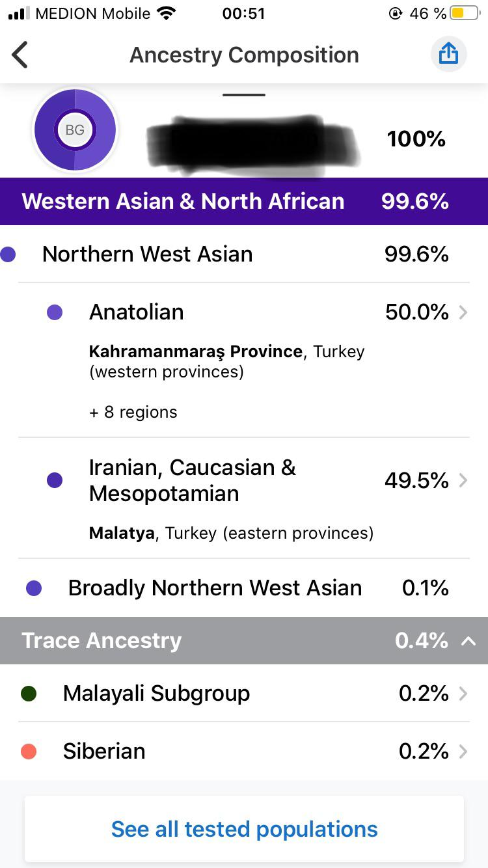
Task: Open Malayali Subgroup details chevron
Action: coord(463,694)
